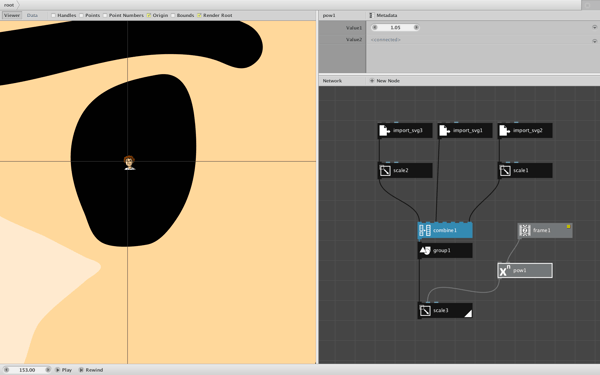Select the import_svg3 node label
The width and height of the screenshot is (600, 375).
coord(408,130)
